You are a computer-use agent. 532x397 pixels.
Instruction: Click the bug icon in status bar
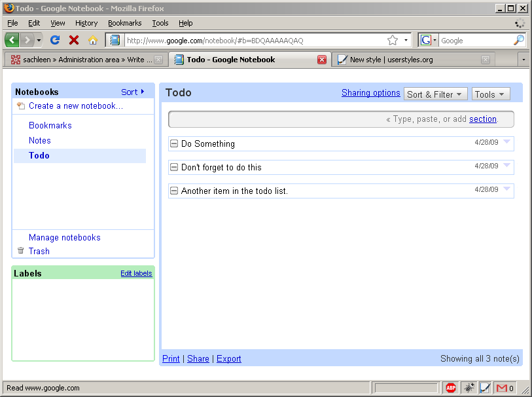click(x=470, y=387)
